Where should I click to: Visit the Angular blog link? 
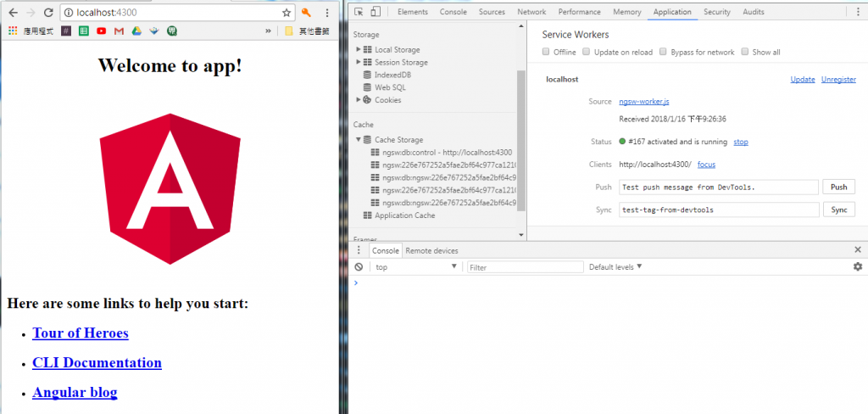pos(75,393)
